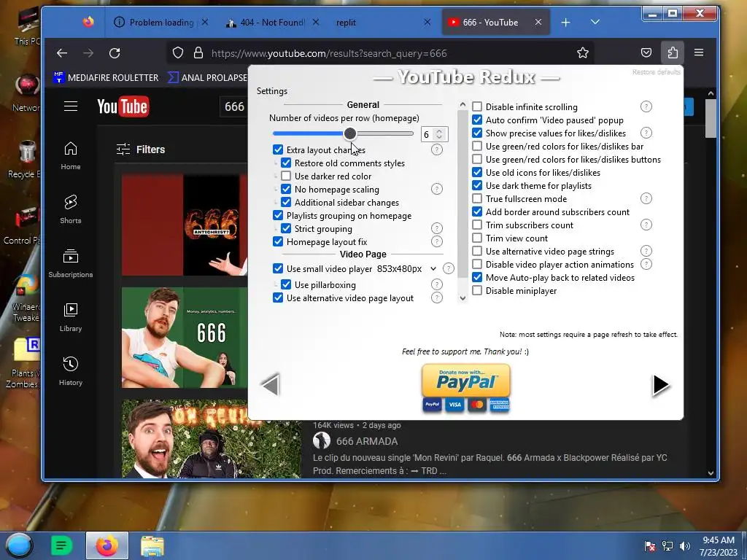Click the tracking protection shield icon
This screenshot has height=560, width=747.
[x=178, y=52]
